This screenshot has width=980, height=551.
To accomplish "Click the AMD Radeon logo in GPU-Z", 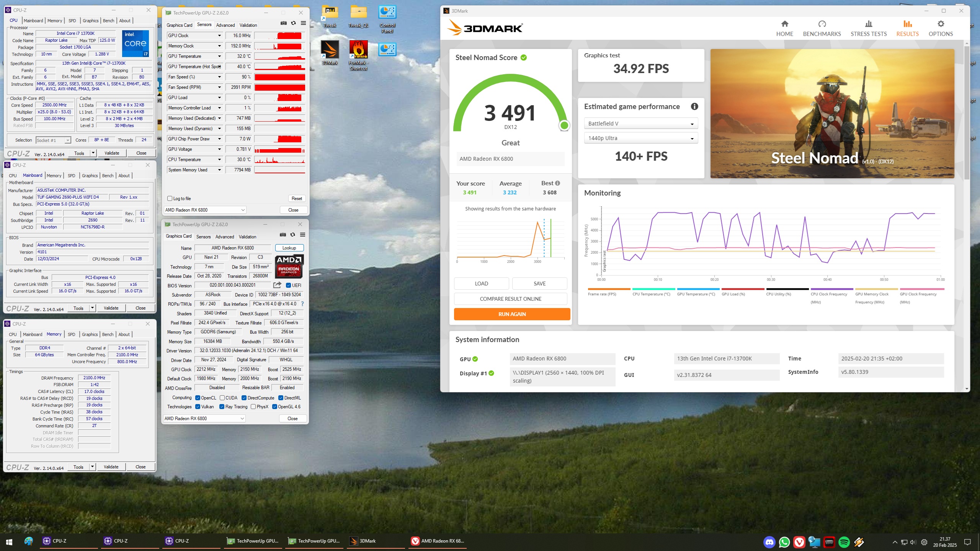I will 289,266.
